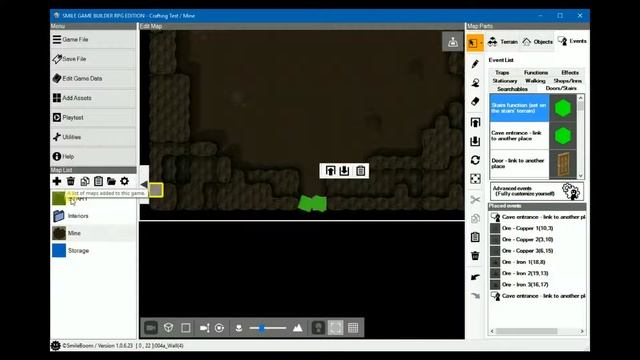Click the expand area selection icon
Image resolution: width=640 pixels, height=360 pixels.
[475, 179]
